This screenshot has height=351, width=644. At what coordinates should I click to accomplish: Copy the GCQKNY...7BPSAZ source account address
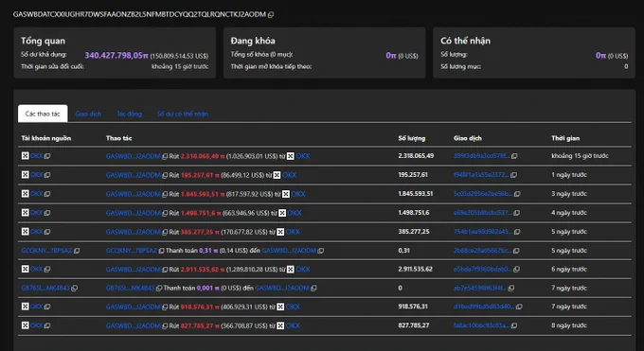(77, 251)
